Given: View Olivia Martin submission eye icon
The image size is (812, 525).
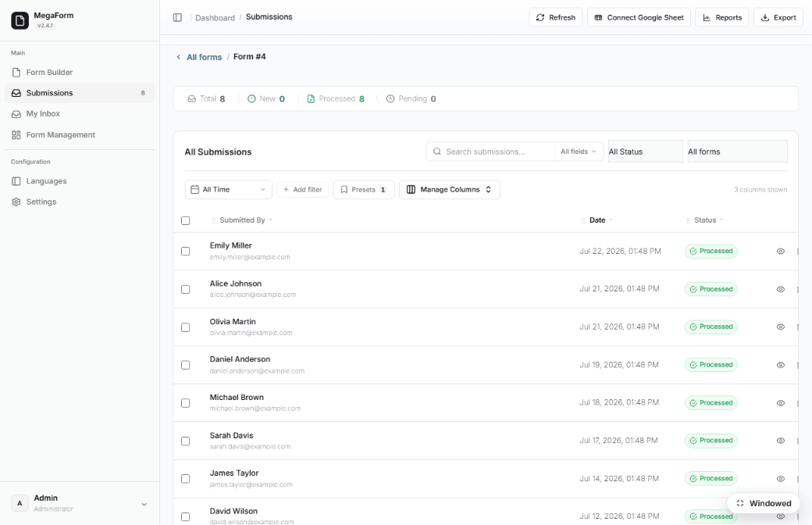Looking at the screenshot, I should 781,327.
